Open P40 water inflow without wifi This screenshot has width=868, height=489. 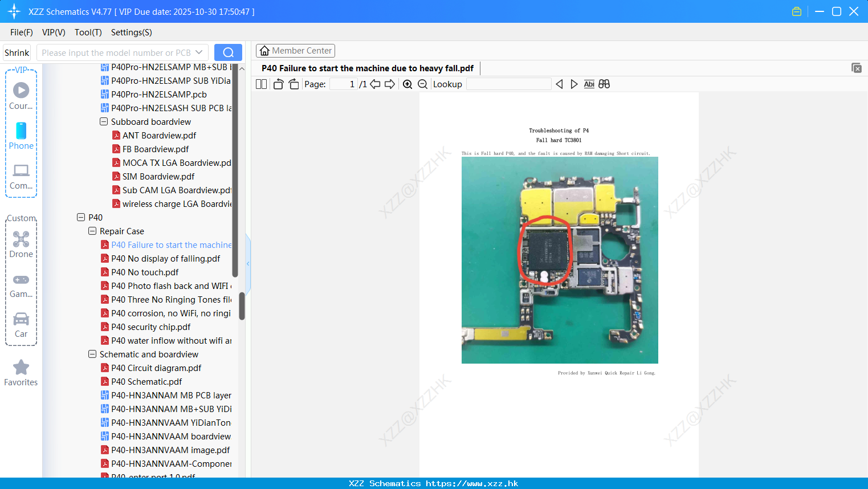click(166, 340)
